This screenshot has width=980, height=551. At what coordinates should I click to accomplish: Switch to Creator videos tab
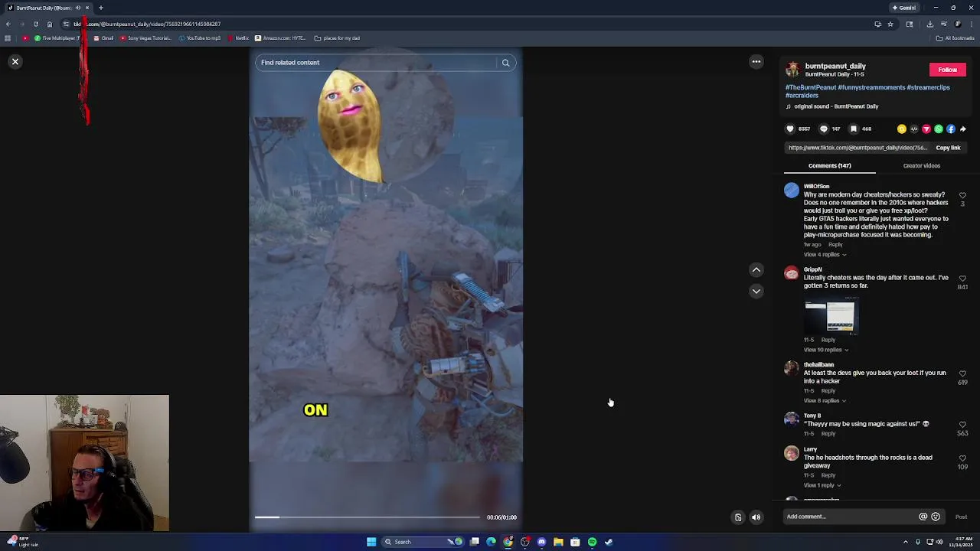point(921,165)
